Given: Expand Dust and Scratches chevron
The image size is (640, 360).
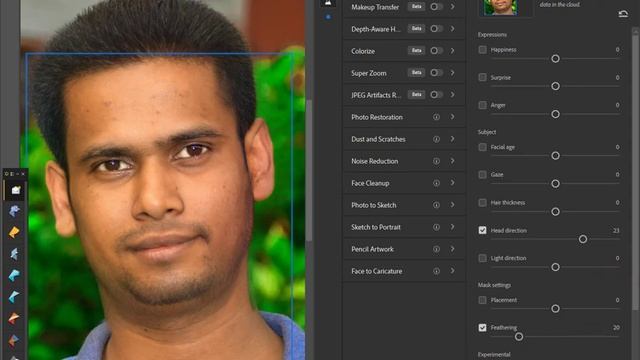Looking at the screenshot, I should pos(453,139).
